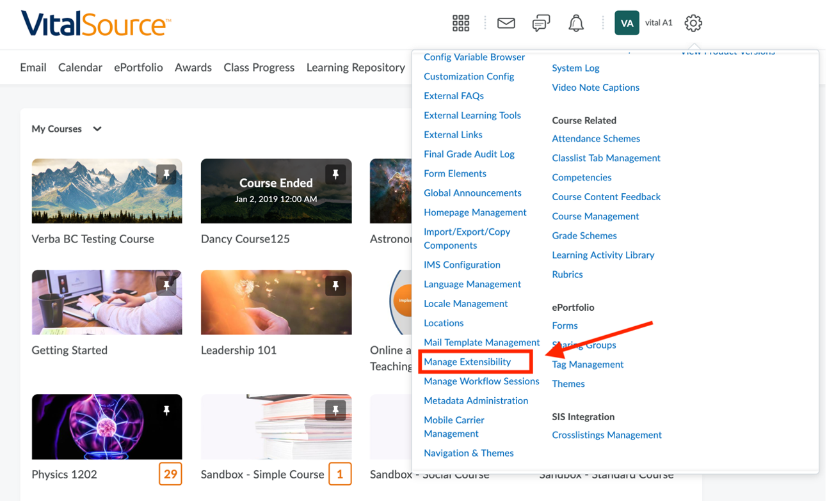Open External Links

(x=453, y=135)
